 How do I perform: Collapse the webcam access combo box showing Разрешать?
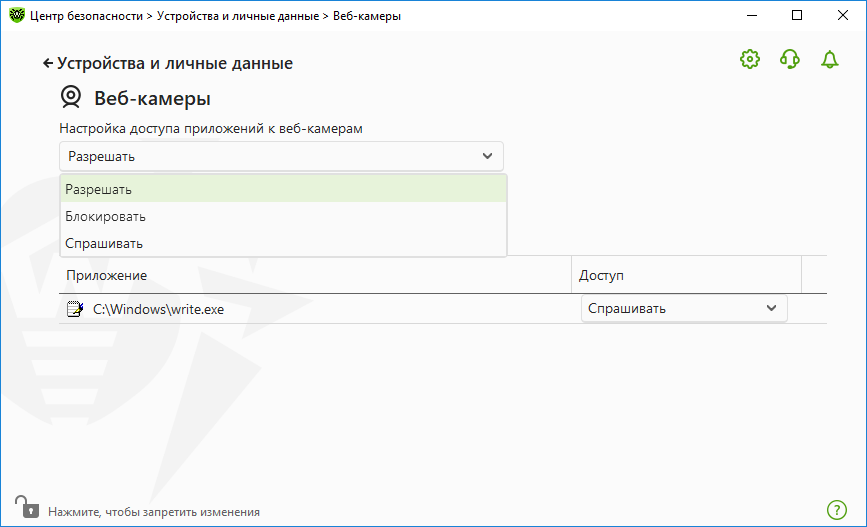point(281,156)
